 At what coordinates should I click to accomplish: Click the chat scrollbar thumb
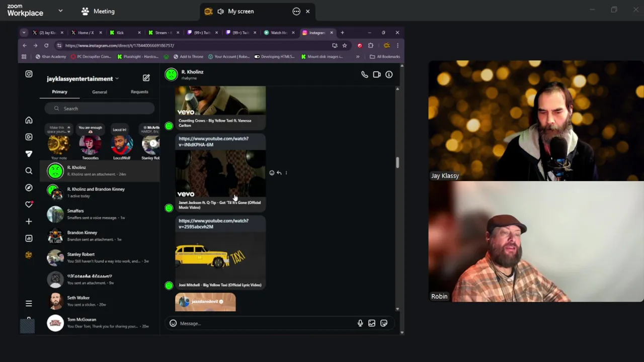[397, 162]
